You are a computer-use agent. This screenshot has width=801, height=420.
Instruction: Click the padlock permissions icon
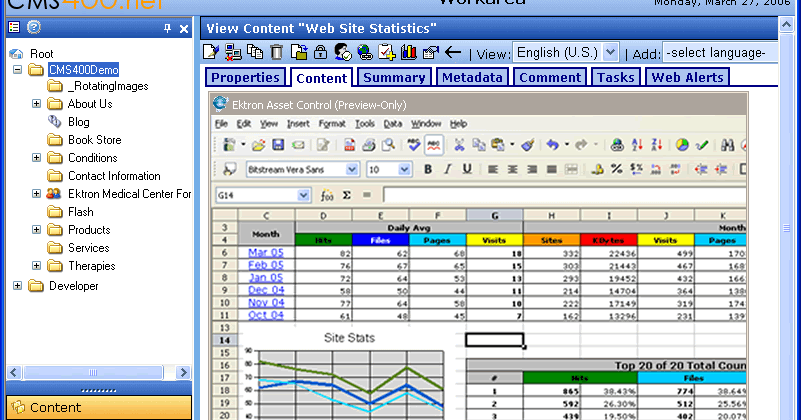320,52
